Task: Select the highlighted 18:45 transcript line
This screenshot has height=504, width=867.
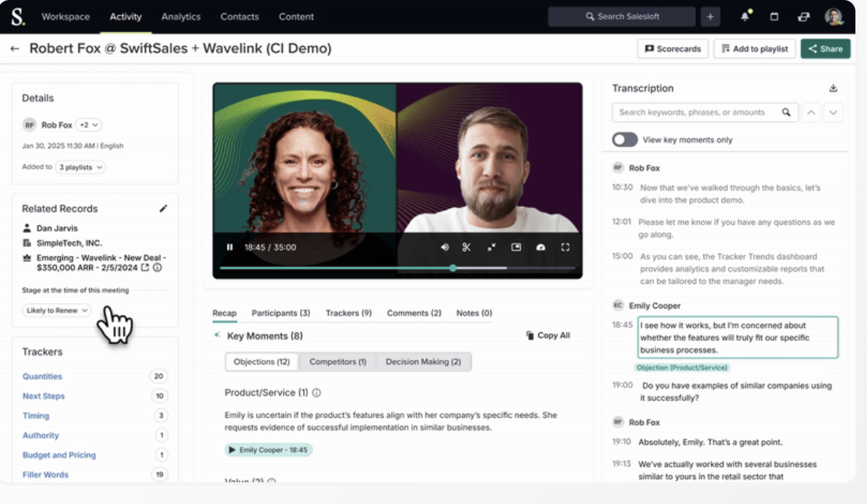Action: tap(737, 337)
